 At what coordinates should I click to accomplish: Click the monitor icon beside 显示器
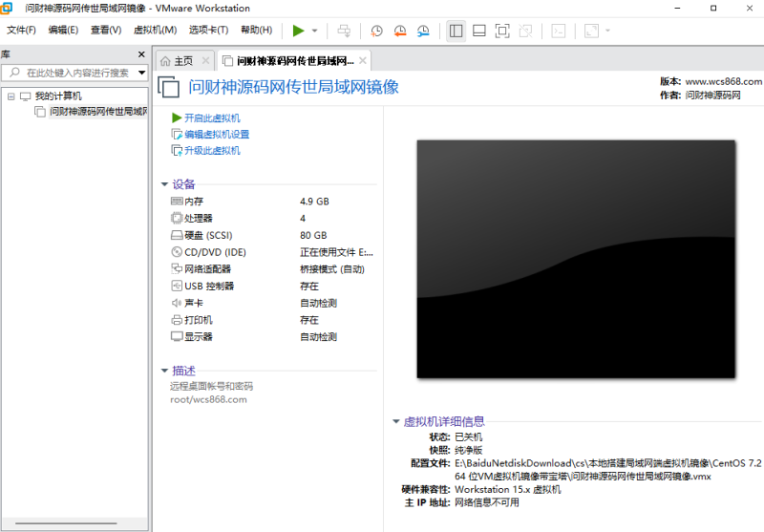pos(177,336)
